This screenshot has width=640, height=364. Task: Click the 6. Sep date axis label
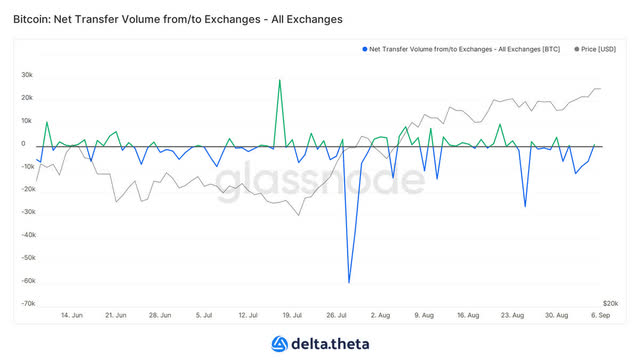click(x=600, y=315)
